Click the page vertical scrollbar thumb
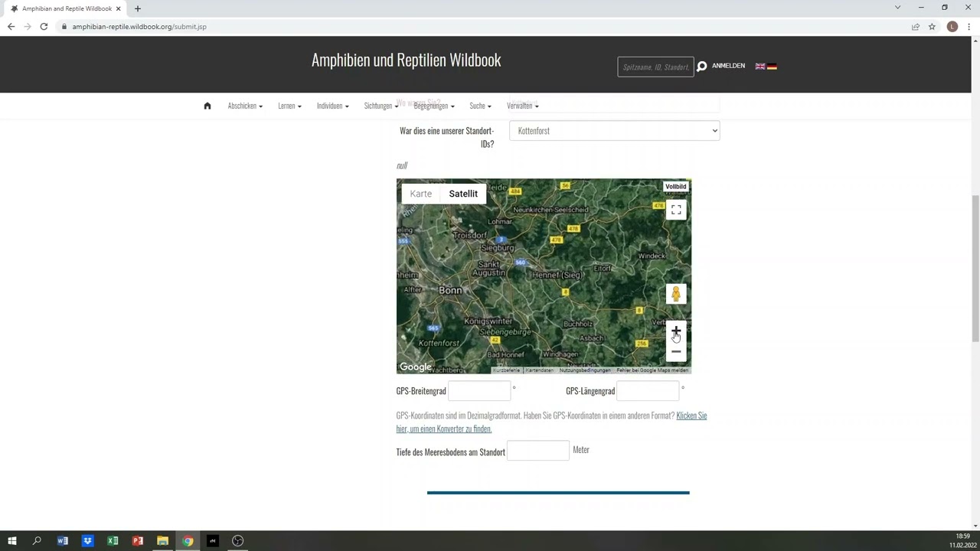Viewport: 980px width, 551px height. tap(975, 268)
